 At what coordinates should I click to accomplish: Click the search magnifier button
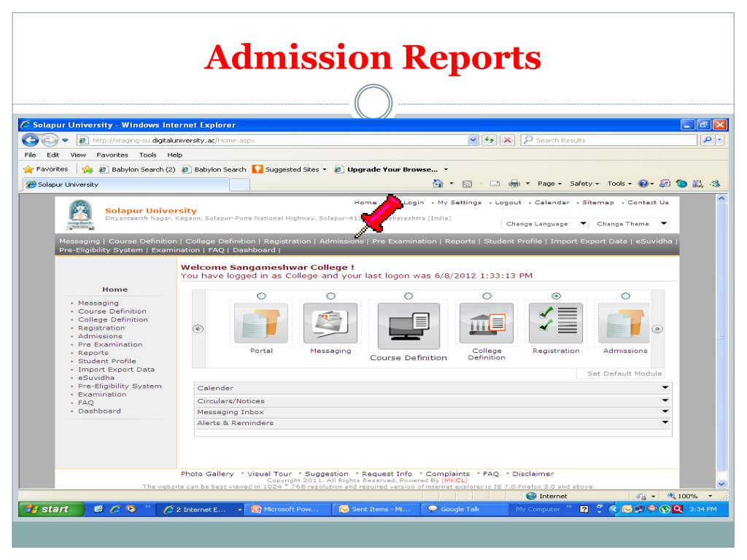pos(708,140)
